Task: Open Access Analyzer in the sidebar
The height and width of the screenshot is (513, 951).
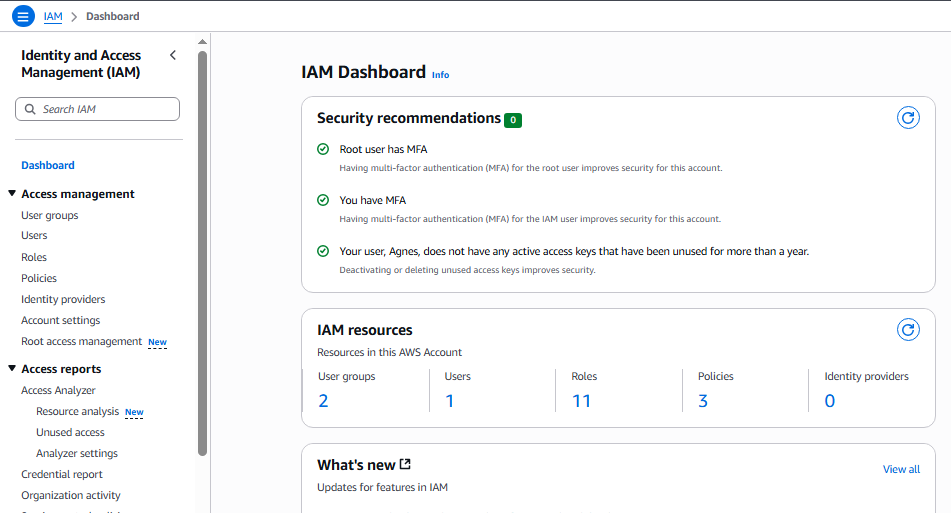Action: [x=58, y=391]
